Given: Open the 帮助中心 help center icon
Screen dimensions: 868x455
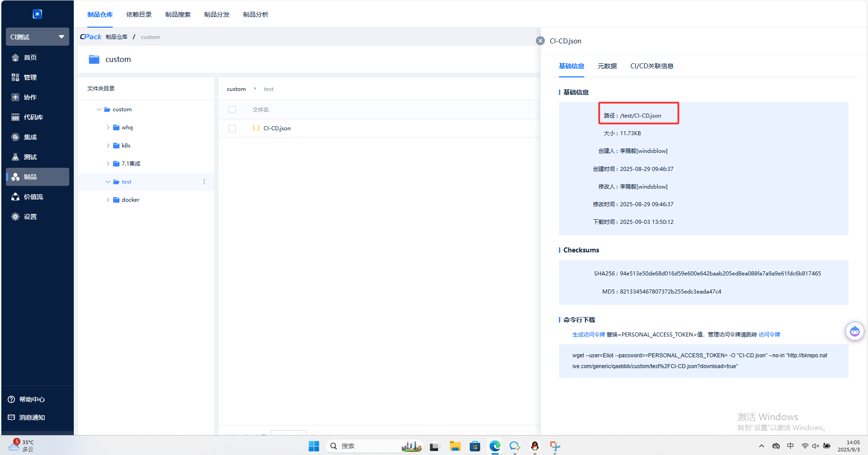Looking at the screenshot, I should click(11, 399).
